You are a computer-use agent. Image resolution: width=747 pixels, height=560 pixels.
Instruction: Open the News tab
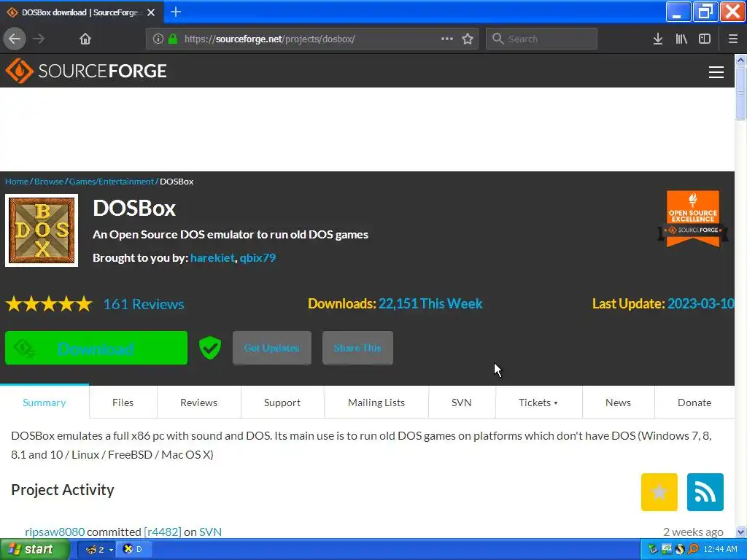tap(619, 402)
